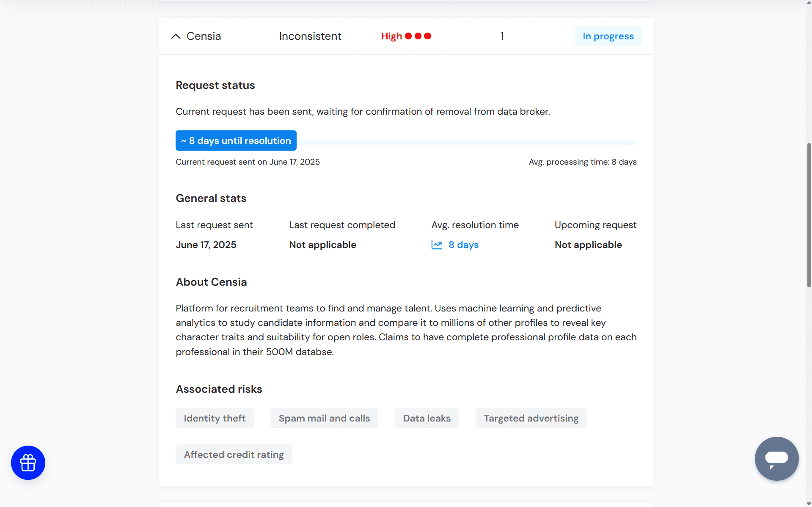The image size is (812, 507).
Task: Click the gift rewards icon
Action: coord(28,463)
